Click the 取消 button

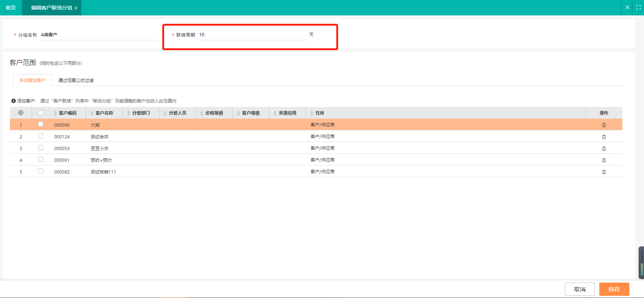coord(580,289)
